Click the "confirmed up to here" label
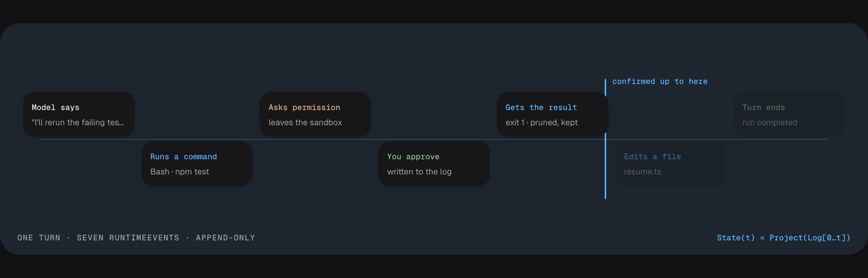Screen dimensions: 868x278 pyautogui.click(x=660, y=81)
